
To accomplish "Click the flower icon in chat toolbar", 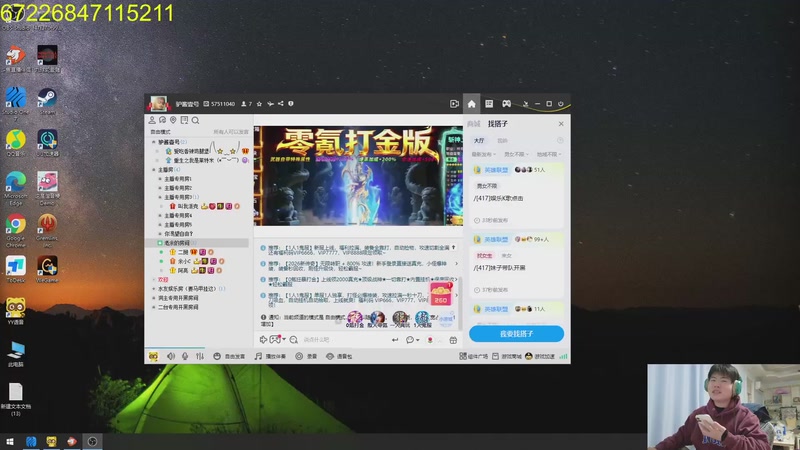I will (x=430, y=340).
